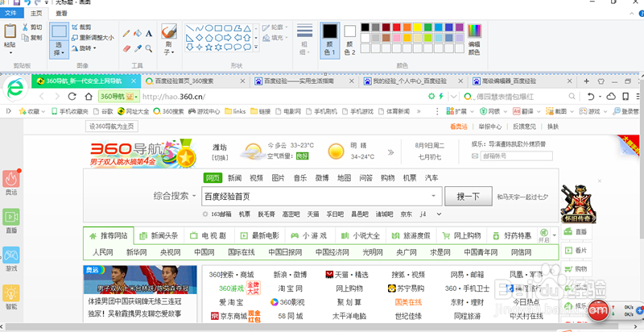Click the 邮箱帐号 email input field
The height and width of the screenshot is (332, 644).
[516, 156]
